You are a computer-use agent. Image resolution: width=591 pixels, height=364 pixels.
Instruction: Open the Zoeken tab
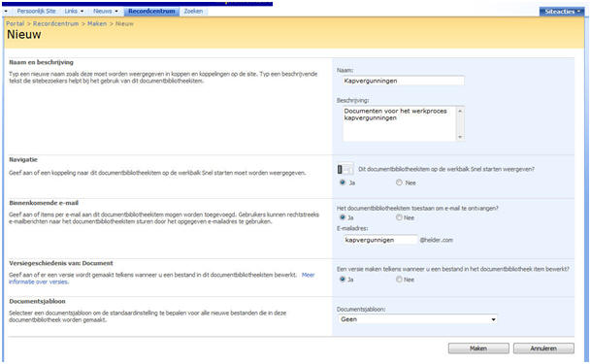pyautogui.click(x=193, y=12)
